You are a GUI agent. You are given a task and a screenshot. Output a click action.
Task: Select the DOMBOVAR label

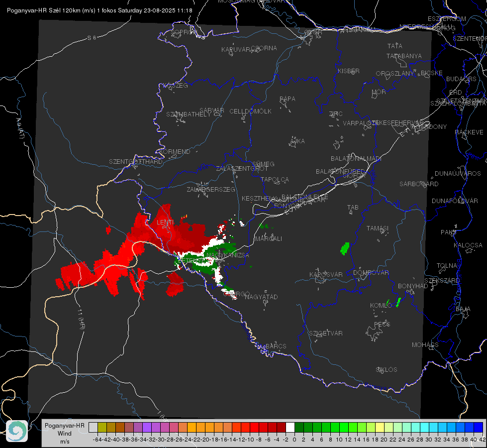click(371, 272)
